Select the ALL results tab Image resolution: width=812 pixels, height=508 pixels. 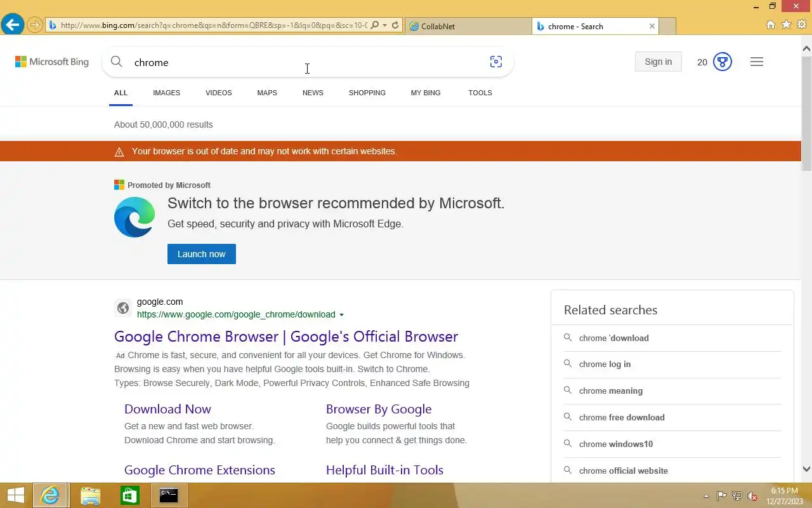[x=121, y=93]
